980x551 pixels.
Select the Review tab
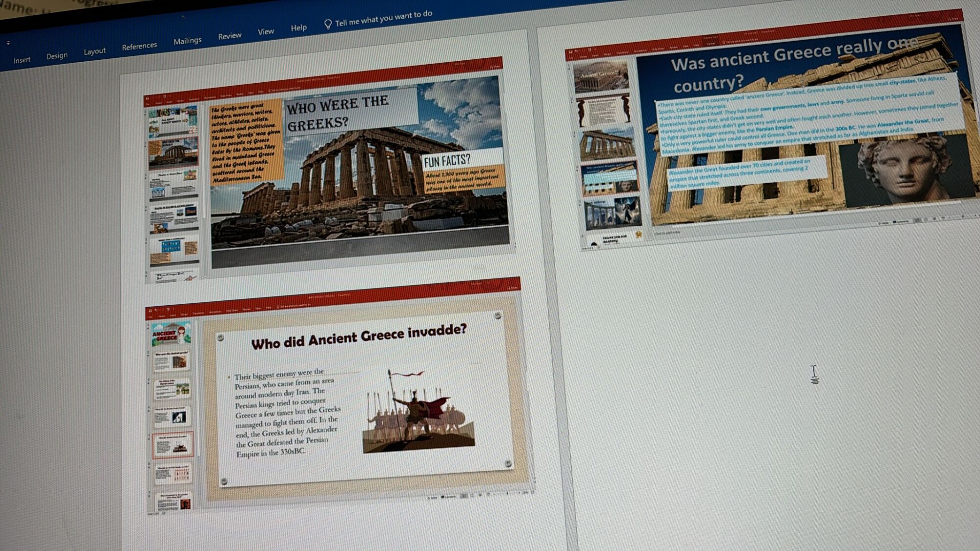point(230,36)
